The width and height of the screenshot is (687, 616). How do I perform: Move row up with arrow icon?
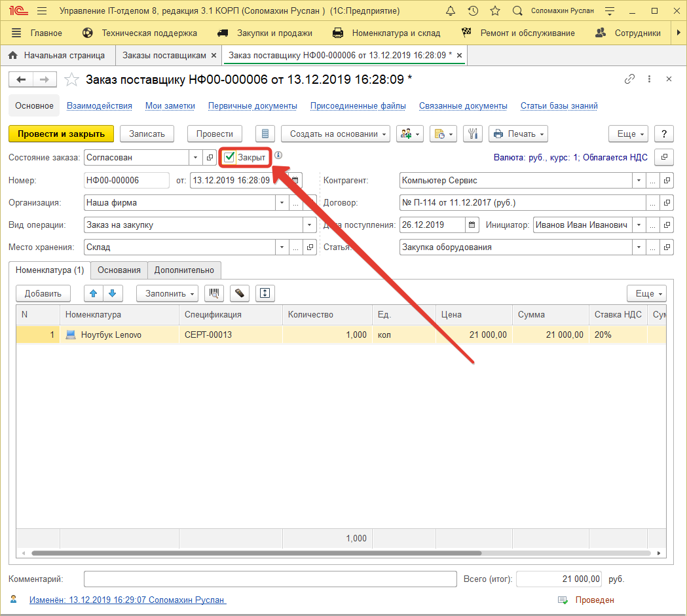93,293
